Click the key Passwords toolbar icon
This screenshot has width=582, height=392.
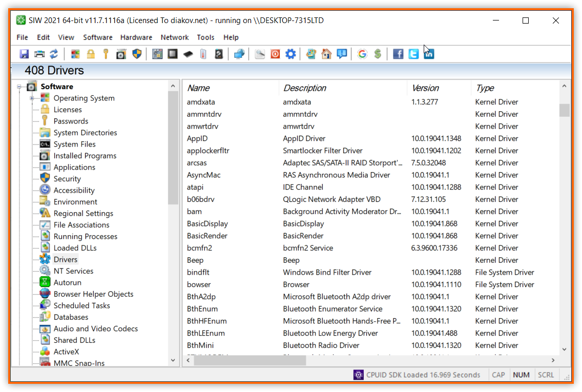tap(106, 54)
